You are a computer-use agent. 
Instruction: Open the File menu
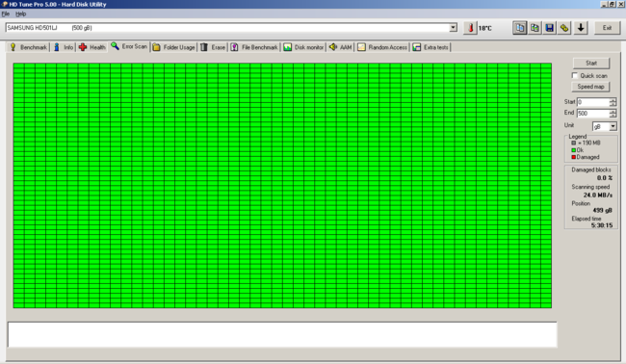click(6, 14)
